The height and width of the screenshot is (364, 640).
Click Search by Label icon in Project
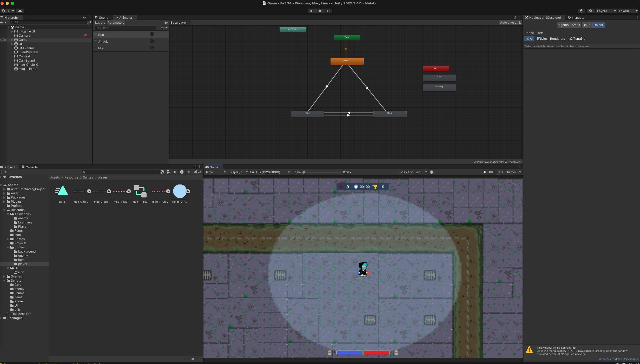tap(175, 172)
